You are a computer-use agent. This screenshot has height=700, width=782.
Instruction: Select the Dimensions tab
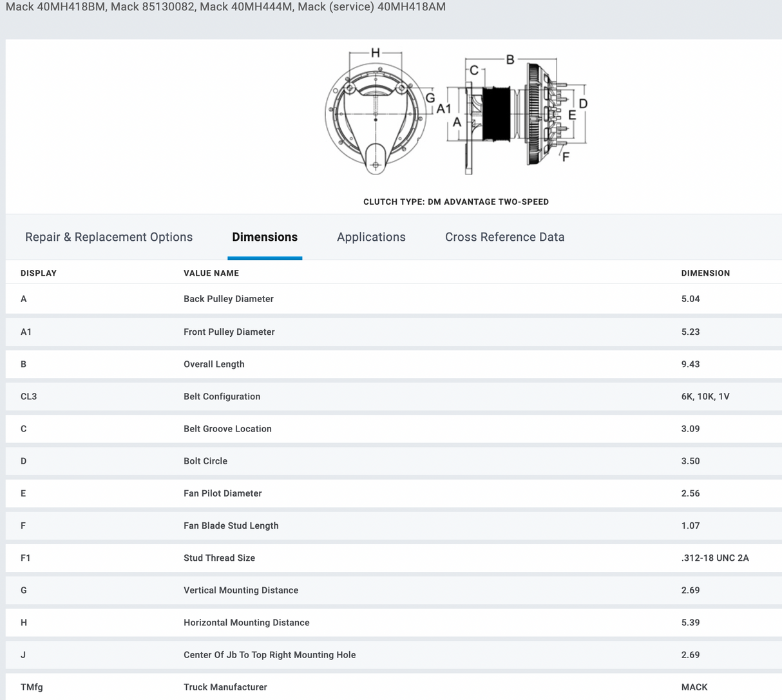(x=265, y=237)
